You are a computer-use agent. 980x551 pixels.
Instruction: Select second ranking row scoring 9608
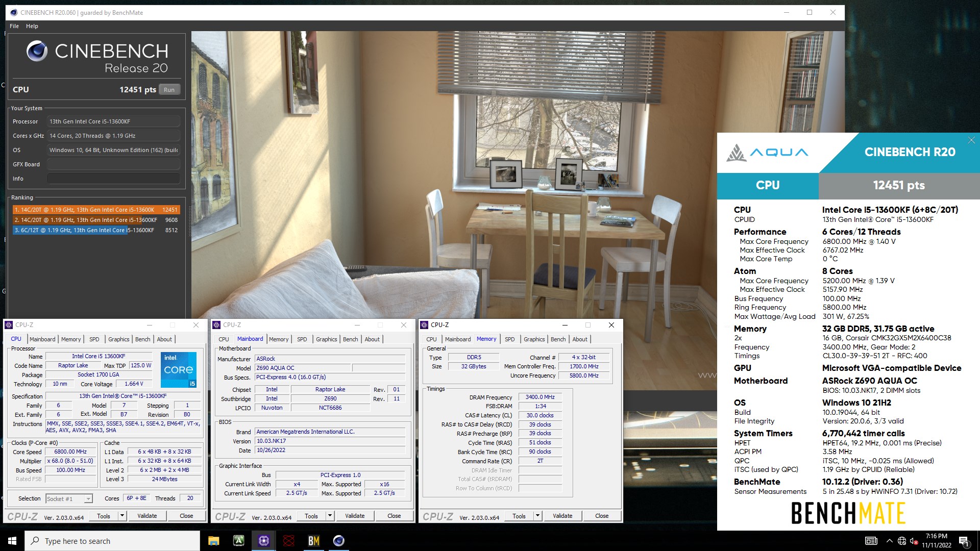pos(96,220)
